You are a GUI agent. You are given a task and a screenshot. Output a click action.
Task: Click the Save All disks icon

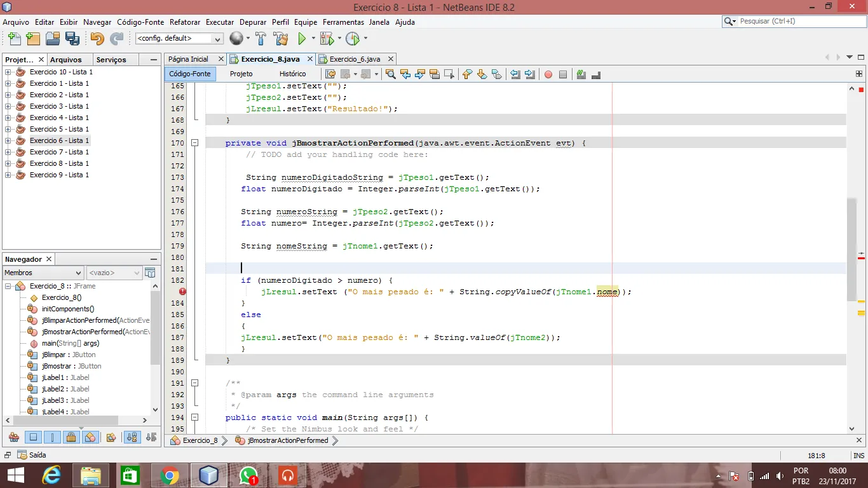[72, 39]
